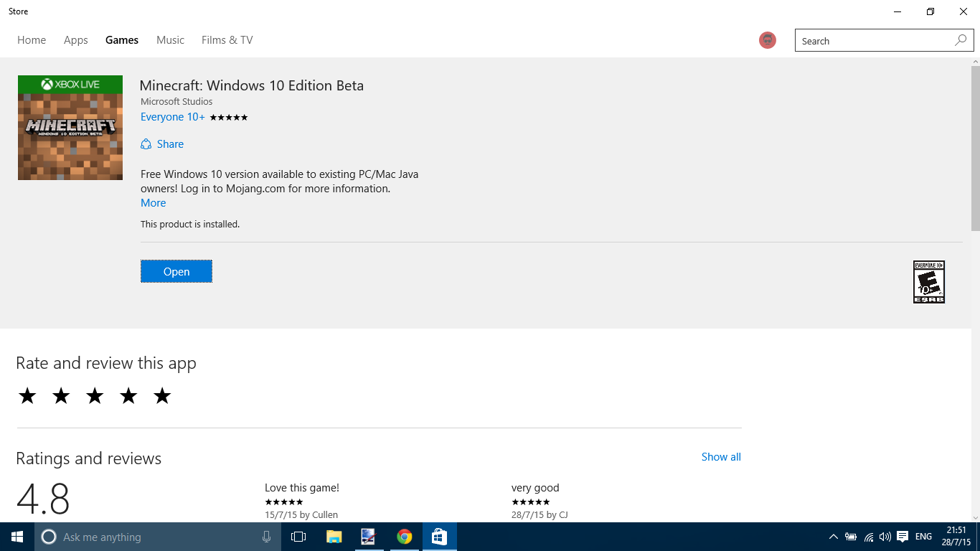Open the user account avatar menu
The image size is (980, 551).
pos(767,40)
